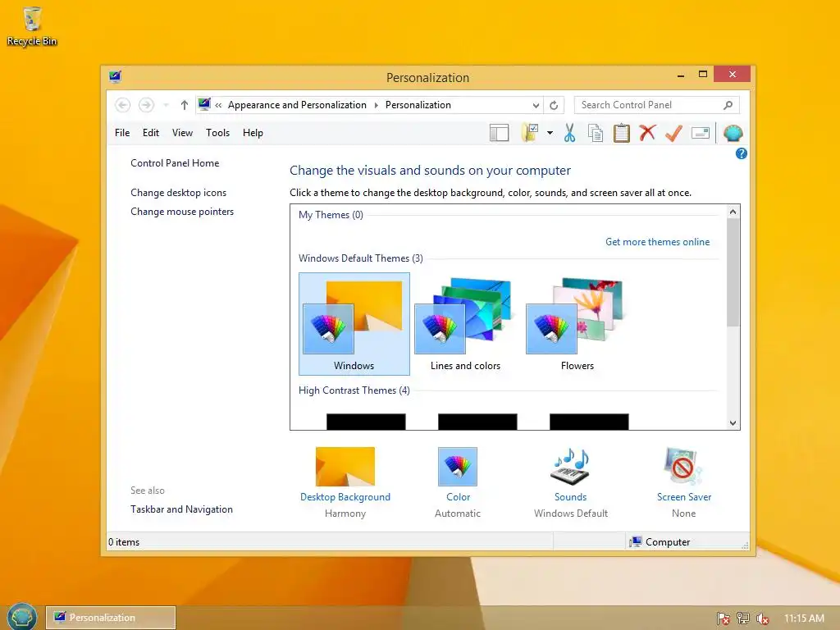Click the Desktop Background link text
840x630 pixels.
point(345,497)
